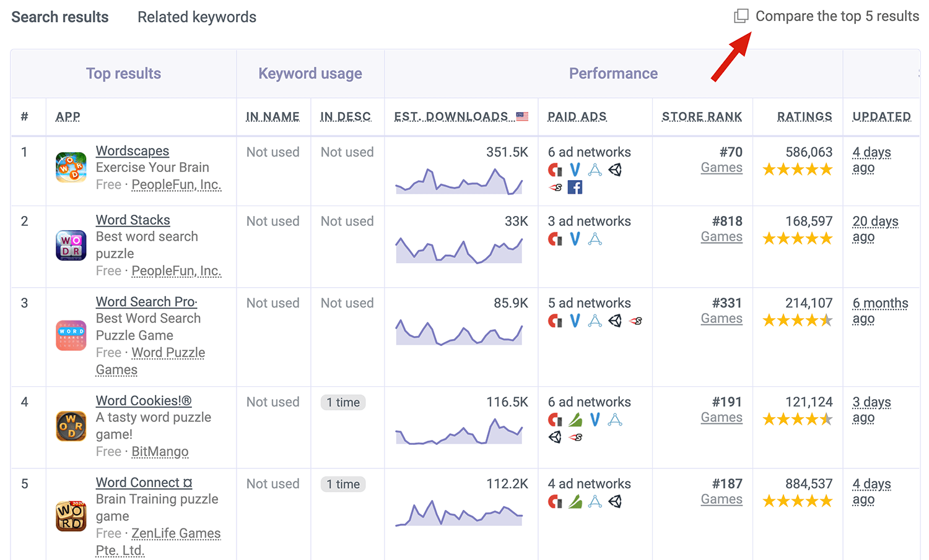This screenshot has height=560, width=929.
Task: Sort by the EST. DOWNLOADS column header
Action: point(451,116)
